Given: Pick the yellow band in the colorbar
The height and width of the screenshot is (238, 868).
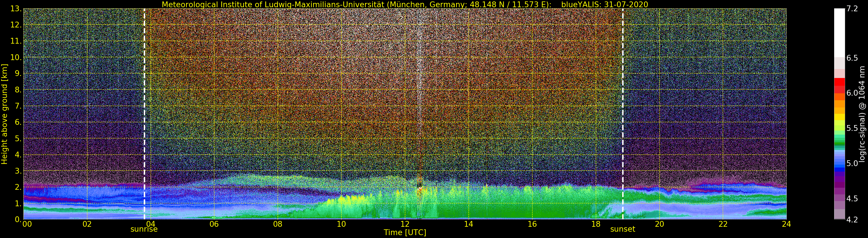Looking at the screenshot, I should tap(839, 117).
